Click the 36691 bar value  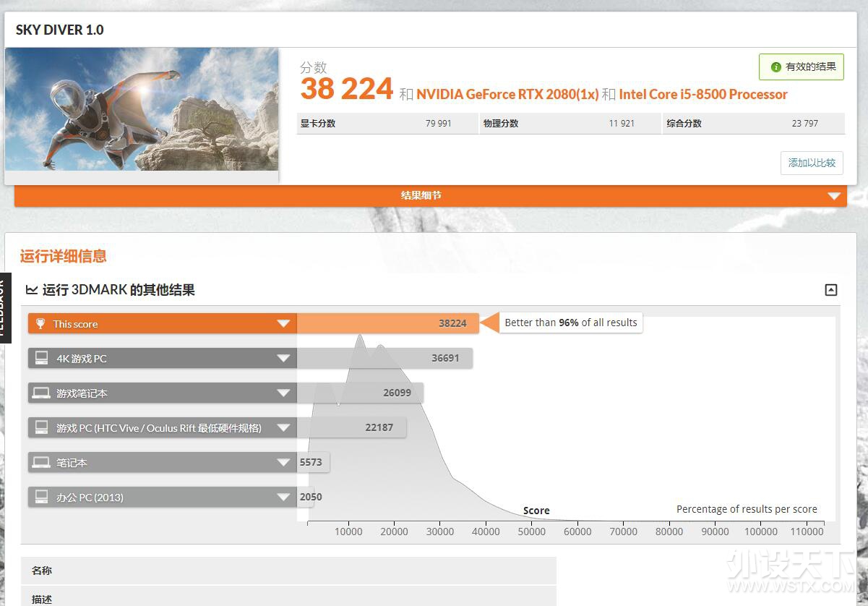tap(445, 358)
